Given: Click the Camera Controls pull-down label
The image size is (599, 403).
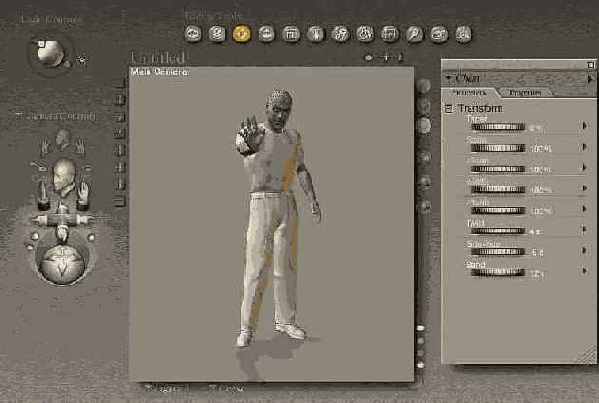Looking at the screenshot, I should (56, 116).
